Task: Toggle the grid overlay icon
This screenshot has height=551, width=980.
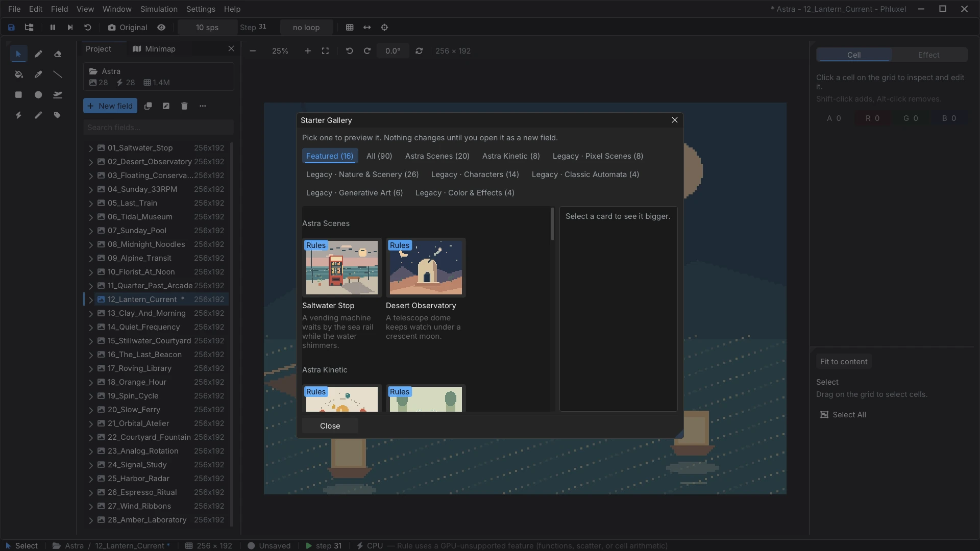Action: 350,28
